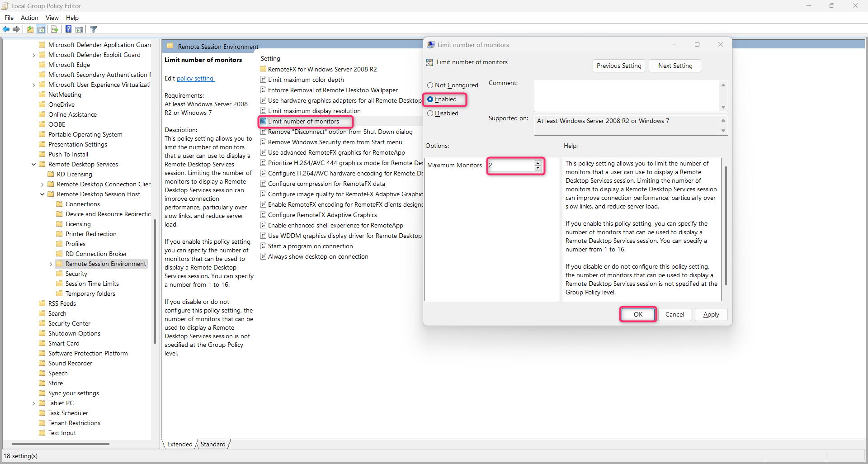Click the Back navigation arrow
Image resolution: width=868 pixels, height=464 pixels.
coord(6,29)
